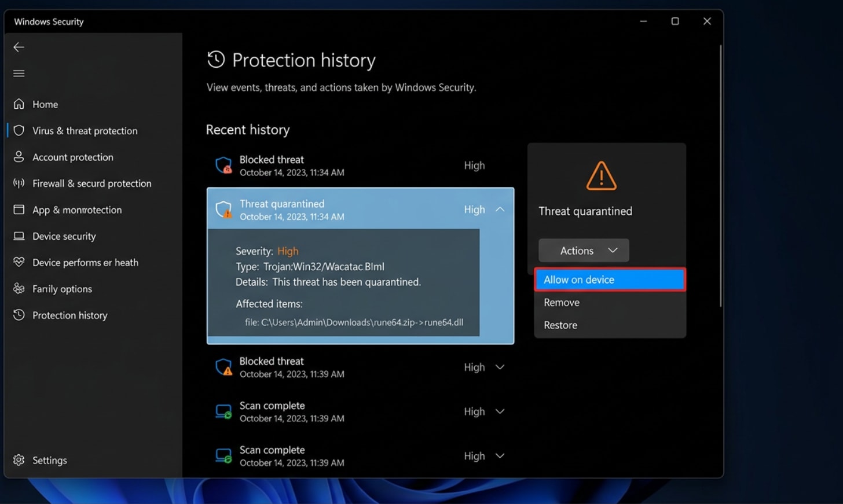Expand the Blocked threat from 11:39 AM
This screenshot has height=504, width=843.
click(500, 367)
